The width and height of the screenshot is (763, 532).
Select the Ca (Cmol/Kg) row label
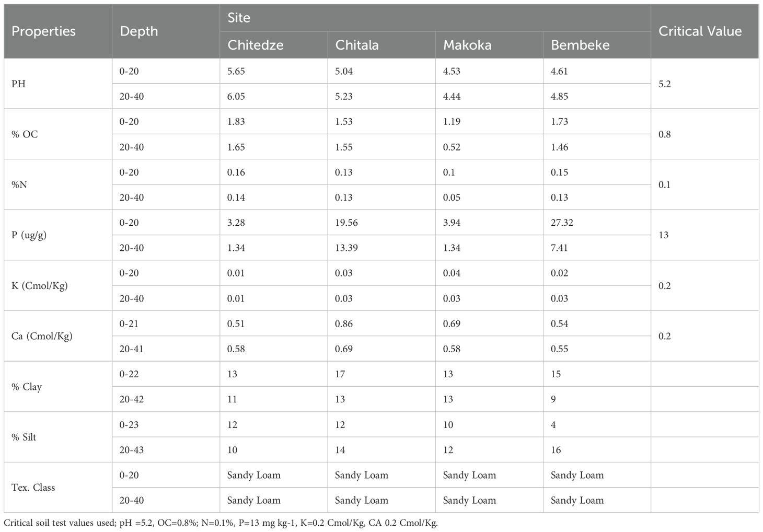click(42, 336)
